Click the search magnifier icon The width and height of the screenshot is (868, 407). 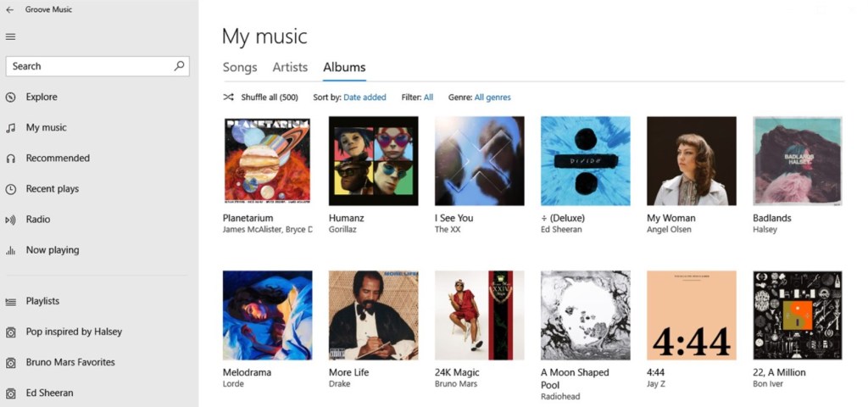click(179, 66)
